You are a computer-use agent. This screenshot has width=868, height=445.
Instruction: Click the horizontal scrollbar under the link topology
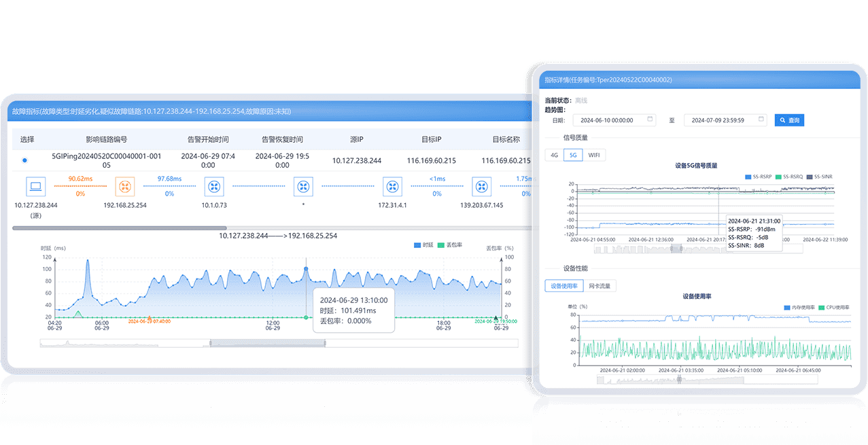pos(120,228)
